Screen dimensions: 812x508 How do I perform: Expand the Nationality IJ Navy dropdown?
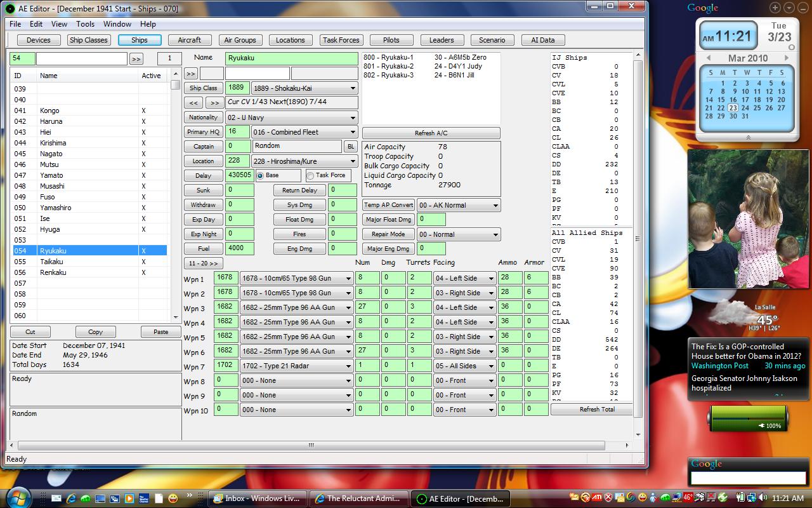click(304, 117)
